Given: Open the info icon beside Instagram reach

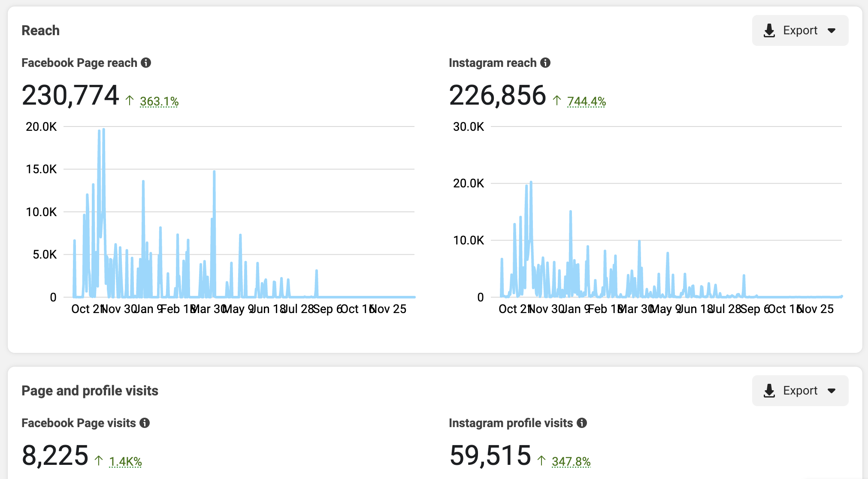Looking at the screenshot, I should 545,63.
